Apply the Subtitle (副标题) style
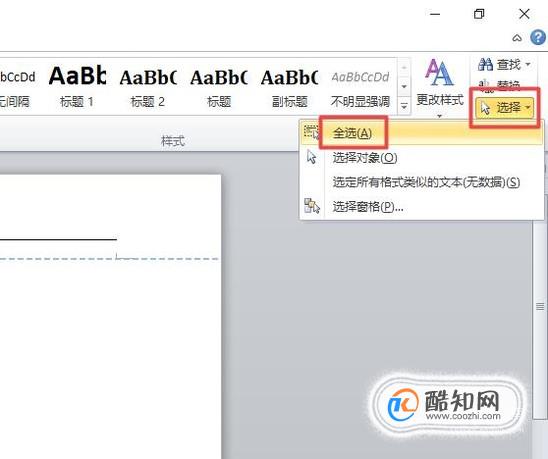548x459 pixels. click(x=289, y=86)
